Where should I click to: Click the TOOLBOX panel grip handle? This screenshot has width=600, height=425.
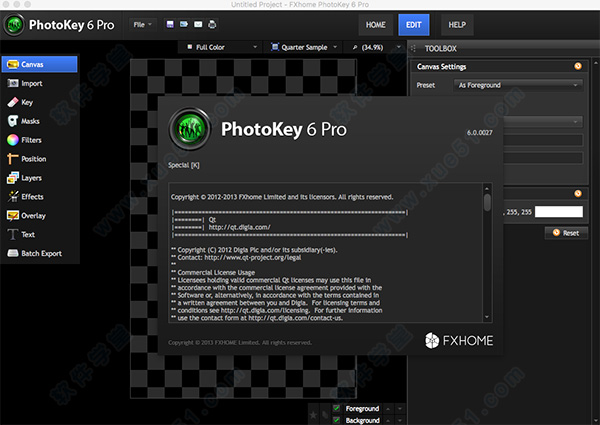(x=413, y=49)
